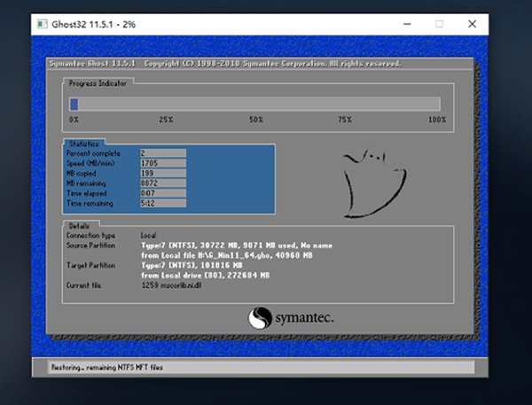The height and width of the screenshot is (405, 532).
Task: Click the blue filled portion of progress bar
Action: coord(74,104)
